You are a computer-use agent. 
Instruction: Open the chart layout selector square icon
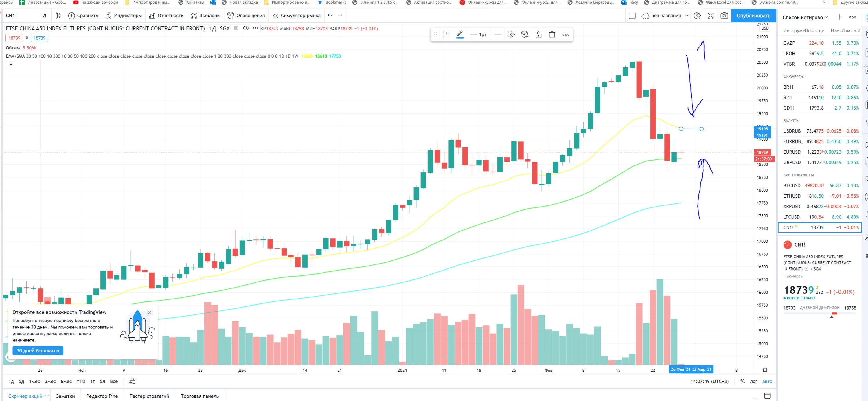tap(632, 16)
